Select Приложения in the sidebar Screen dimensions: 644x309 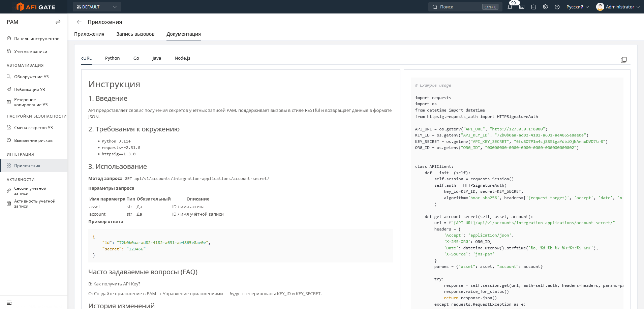click(34, 166)
